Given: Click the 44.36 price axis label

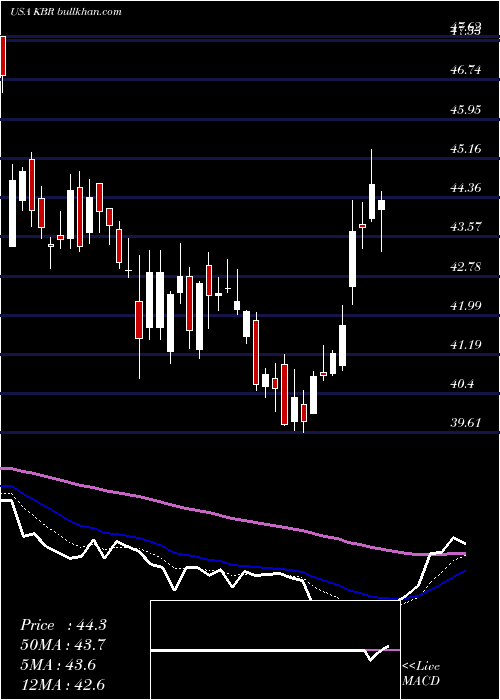Looking at the screenshot, I should tap(466, 187).
